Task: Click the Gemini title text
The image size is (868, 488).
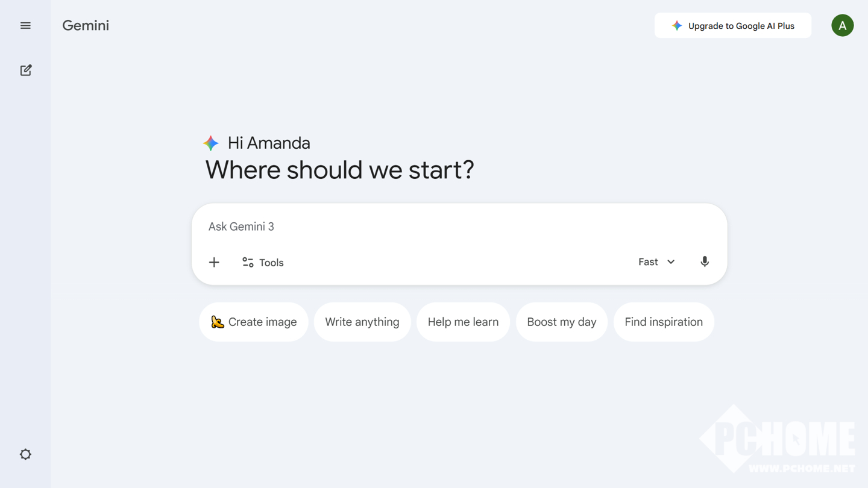Action: tap(86, 25)
